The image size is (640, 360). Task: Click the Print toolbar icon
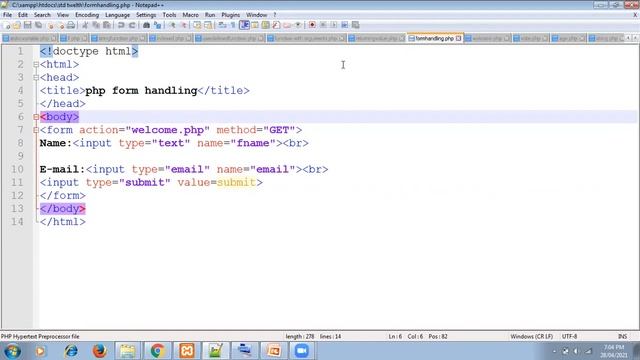tap(71, 25)
